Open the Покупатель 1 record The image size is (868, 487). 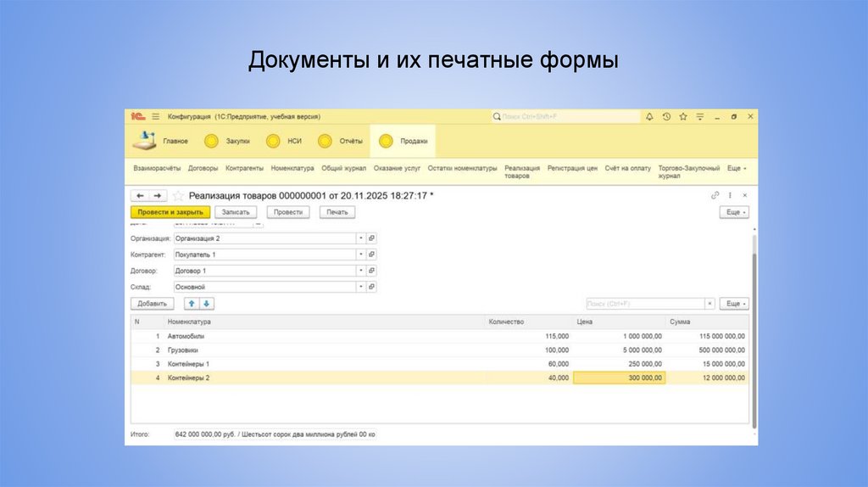point(371,255)
